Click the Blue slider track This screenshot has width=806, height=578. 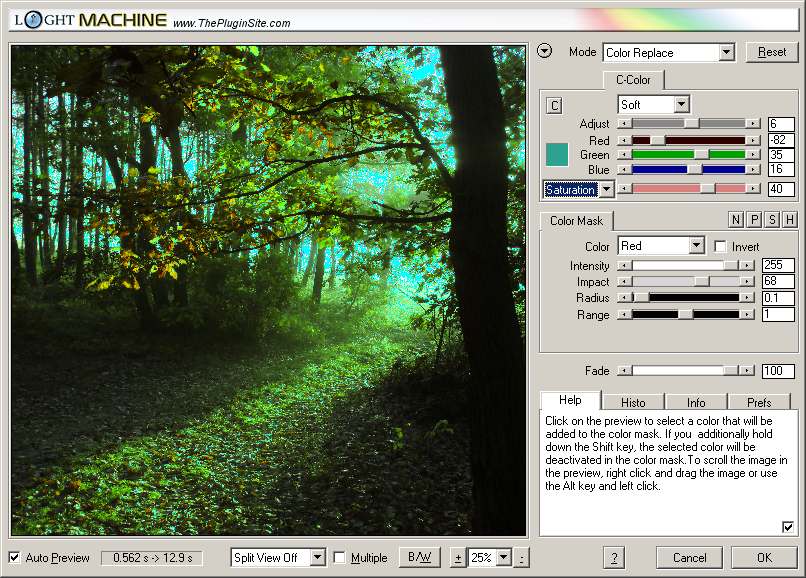(x=688, y=169)
